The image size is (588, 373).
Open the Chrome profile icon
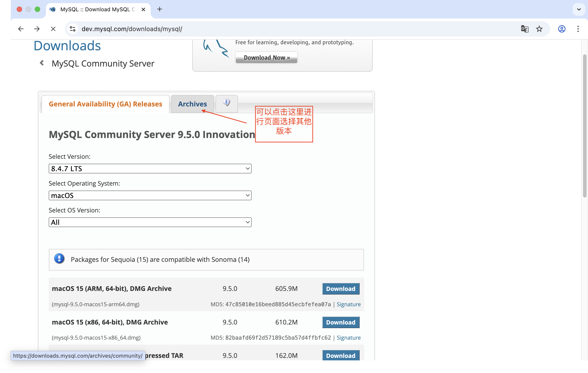562,29
